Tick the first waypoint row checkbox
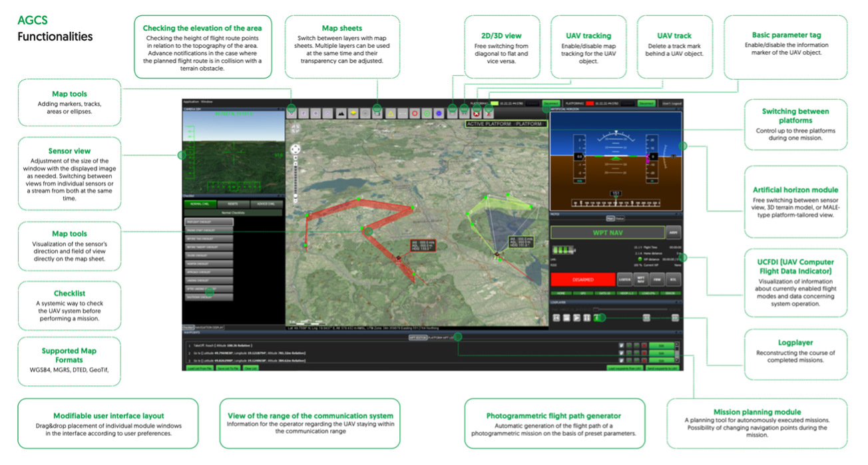The image size is (868, 465). (x=621, y=345)
